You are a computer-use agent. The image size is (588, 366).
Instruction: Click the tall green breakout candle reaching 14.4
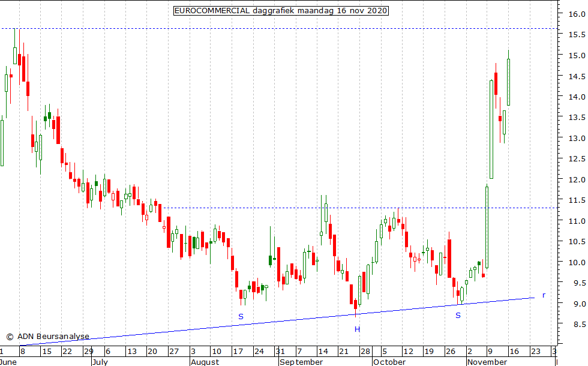(491, 129)
